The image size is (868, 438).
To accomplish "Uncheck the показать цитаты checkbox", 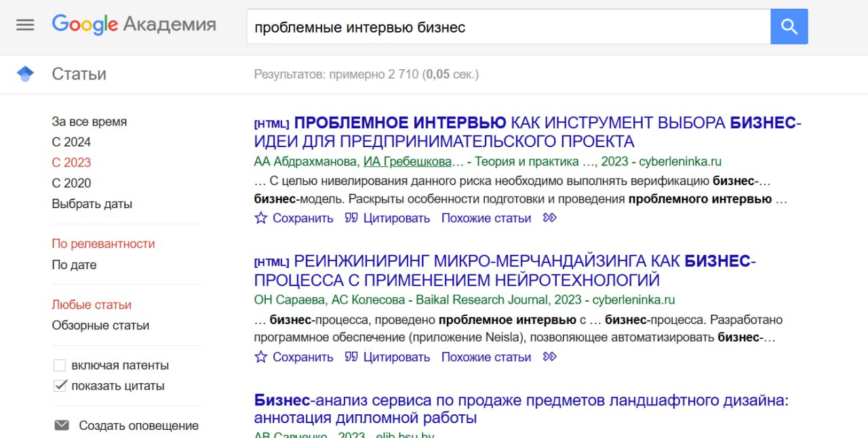I will tap(60, 386).
